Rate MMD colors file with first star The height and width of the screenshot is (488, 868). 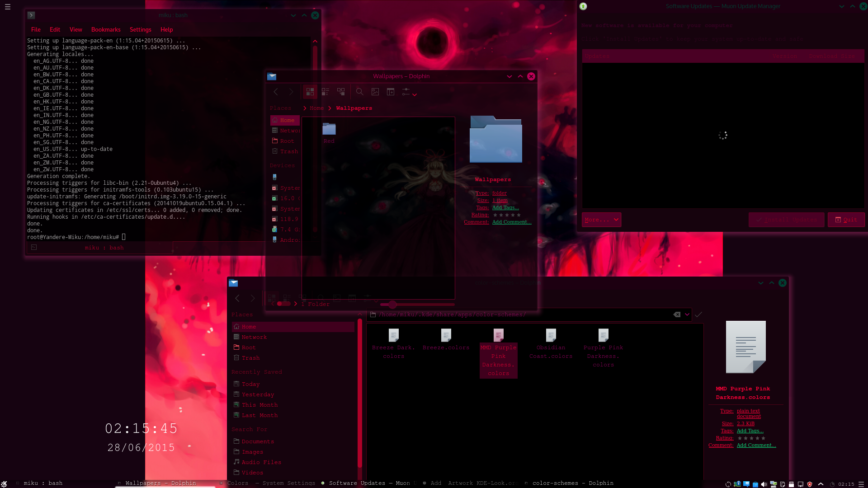pyautogui.click(x=740, y=438)
